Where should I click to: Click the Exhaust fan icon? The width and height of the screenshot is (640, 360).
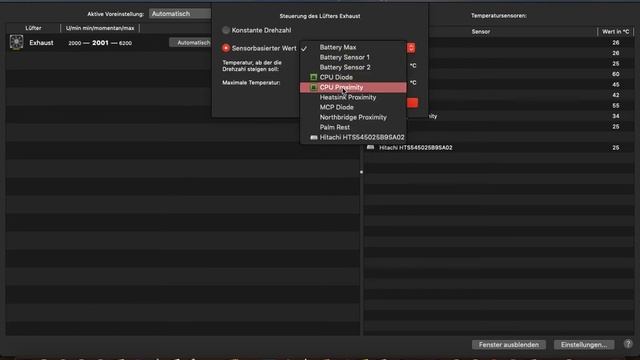[16, 42]
